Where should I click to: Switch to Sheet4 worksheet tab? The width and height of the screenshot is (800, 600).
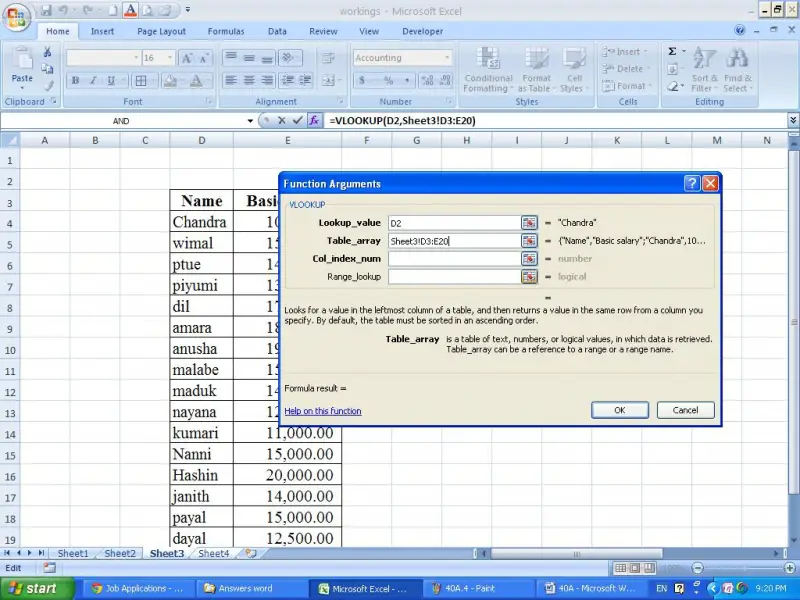(x=213, y=554)
